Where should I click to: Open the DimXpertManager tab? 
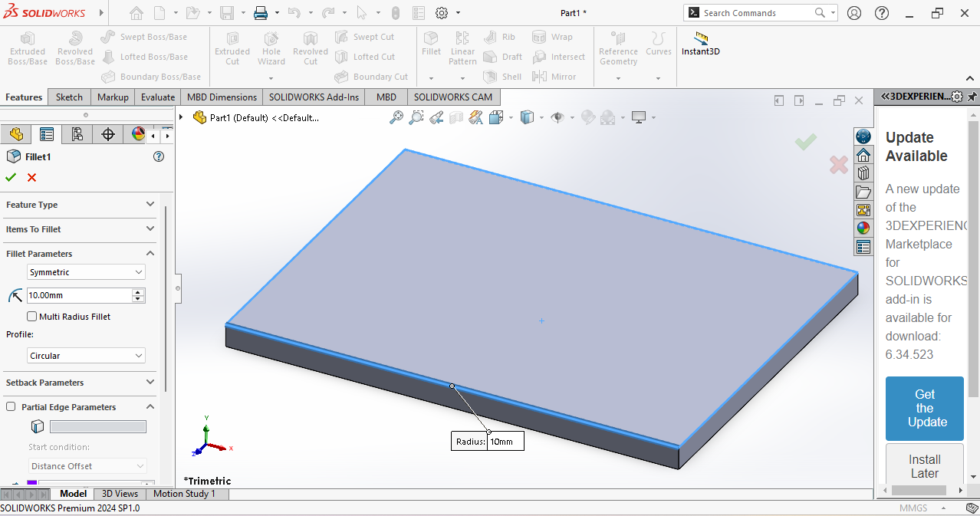click(x=108, y=134)
